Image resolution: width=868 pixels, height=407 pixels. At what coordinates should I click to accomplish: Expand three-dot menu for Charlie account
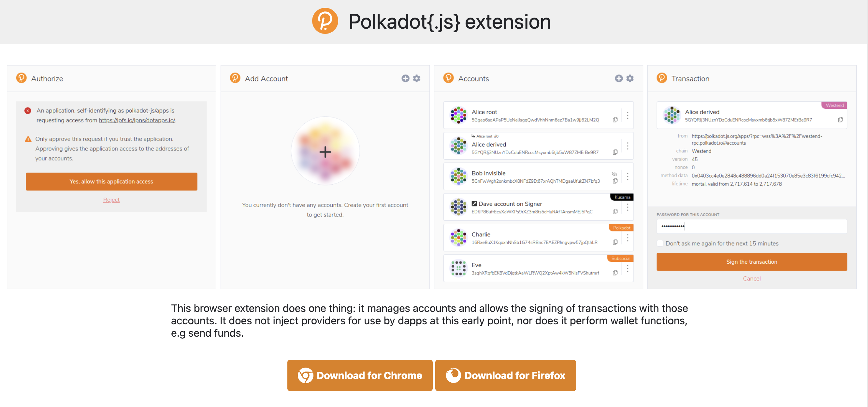click(628, 238)
